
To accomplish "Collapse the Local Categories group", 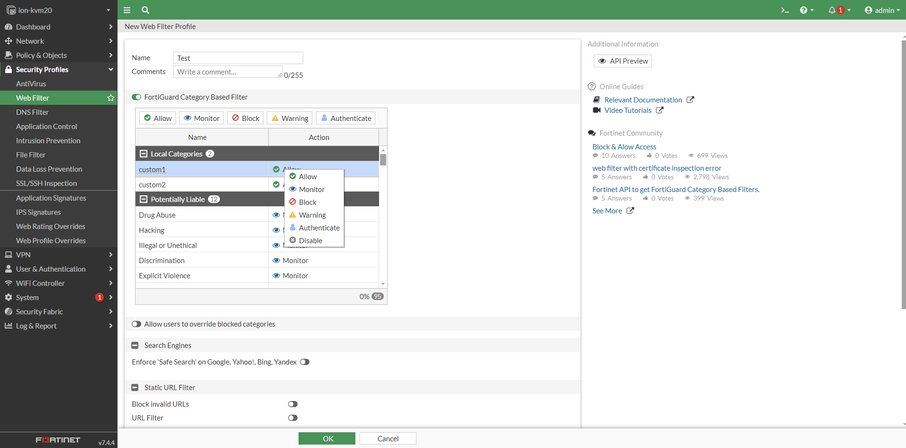I will 143,154.
